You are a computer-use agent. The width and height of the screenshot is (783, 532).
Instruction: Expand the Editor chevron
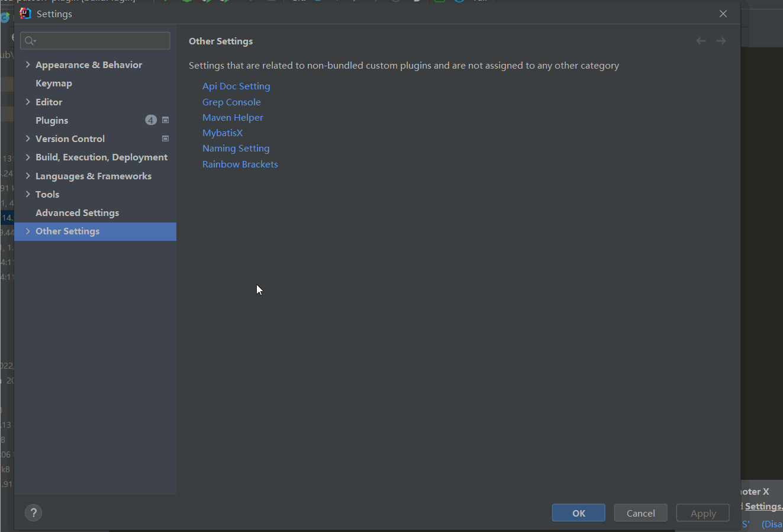28,102
